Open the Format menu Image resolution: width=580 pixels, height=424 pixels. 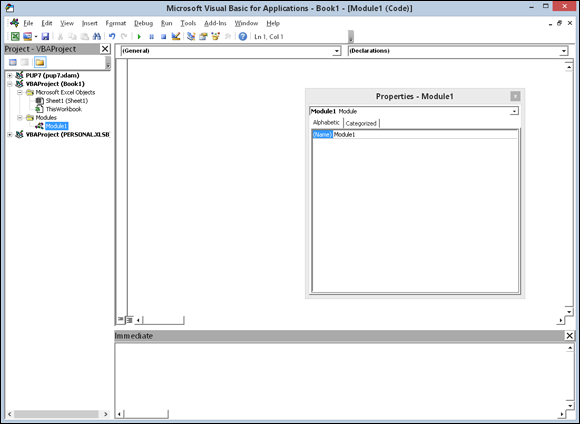(116, 23)
